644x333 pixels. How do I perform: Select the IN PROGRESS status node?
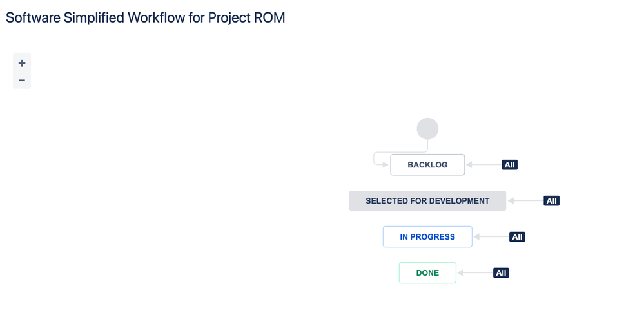click(427, 237)
